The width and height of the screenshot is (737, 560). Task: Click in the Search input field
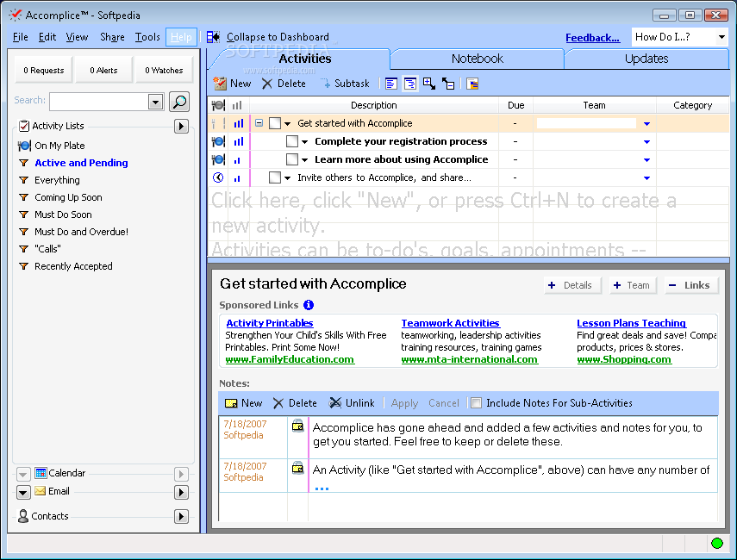click(99, 102)
